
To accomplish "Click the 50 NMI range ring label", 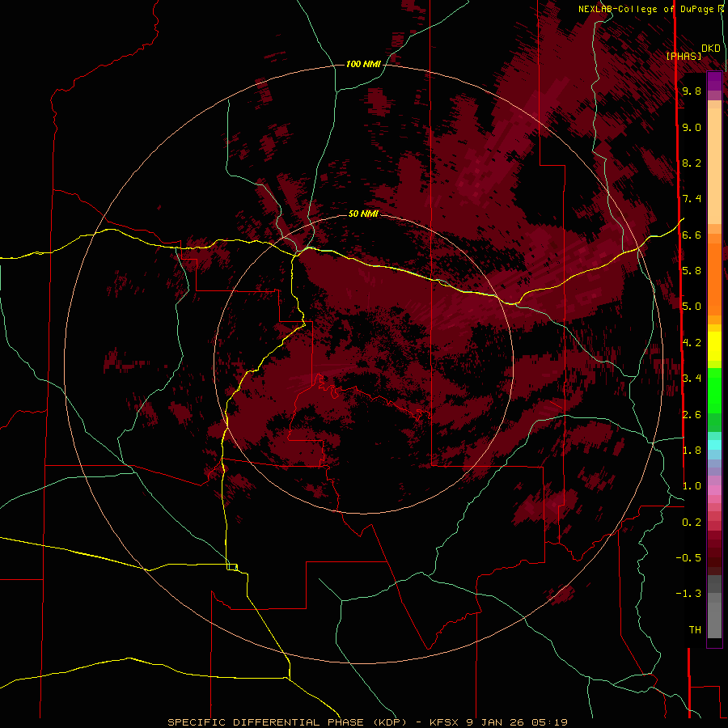I will (363, 214).
